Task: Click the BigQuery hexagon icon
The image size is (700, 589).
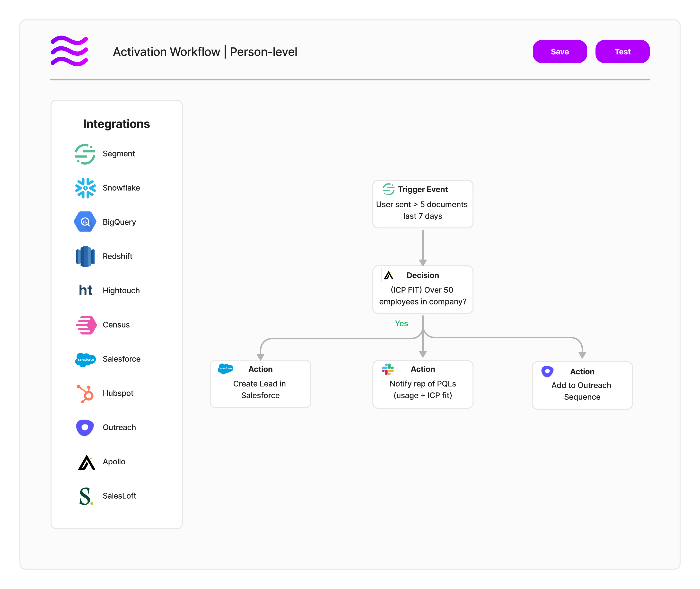Action: coord(85,222)
